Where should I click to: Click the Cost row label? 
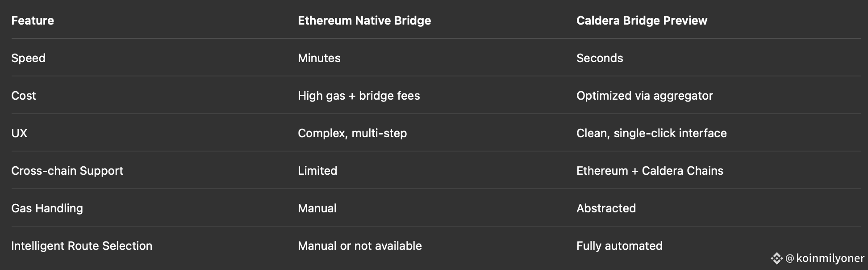(23, 96)
